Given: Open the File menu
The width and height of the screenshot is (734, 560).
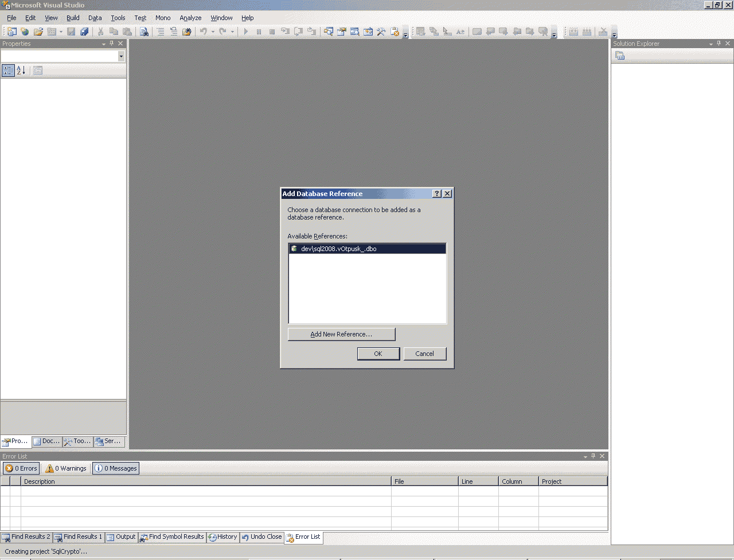Looking at the screenshot, I should pos(11,18).
